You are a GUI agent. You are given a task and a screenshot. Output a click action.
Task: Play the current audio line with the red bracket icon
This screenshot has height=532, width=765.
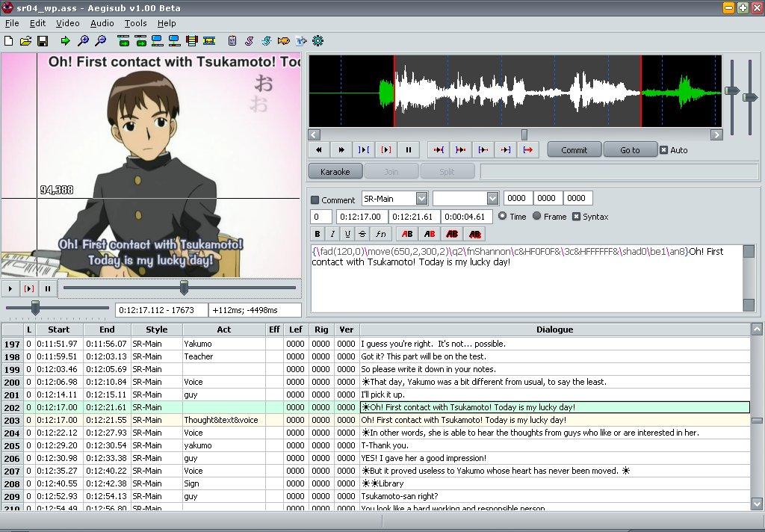point(386,150)
